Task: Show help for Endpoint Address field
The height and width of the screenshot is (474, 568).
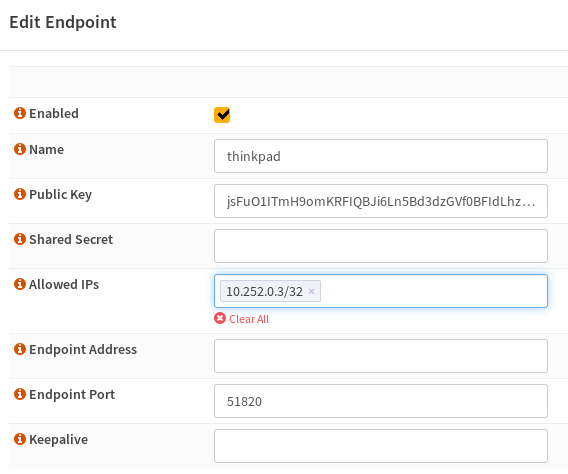Action: click(20, 349)
